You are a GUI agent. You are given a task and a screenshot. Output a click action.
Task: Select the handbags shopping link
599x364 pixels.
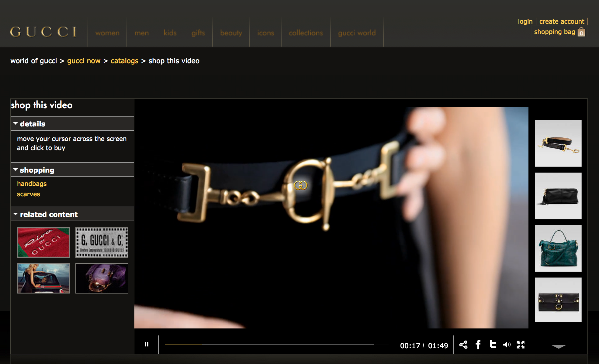32,184
